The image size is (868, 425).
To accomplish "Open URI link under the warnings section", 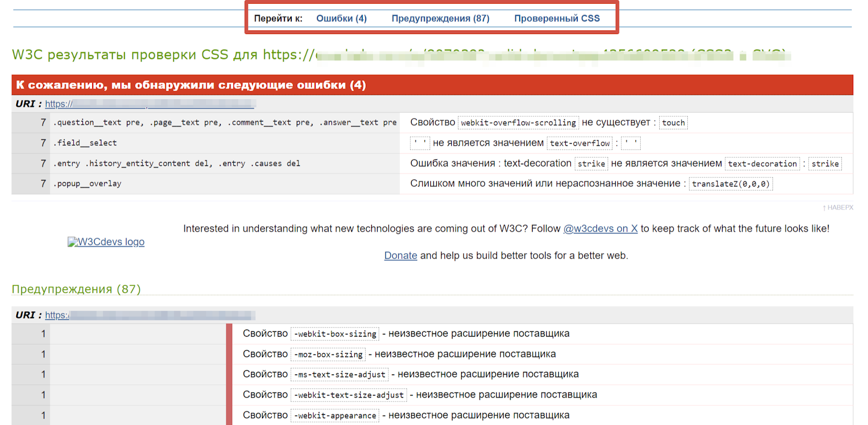I will coord(150,315).
